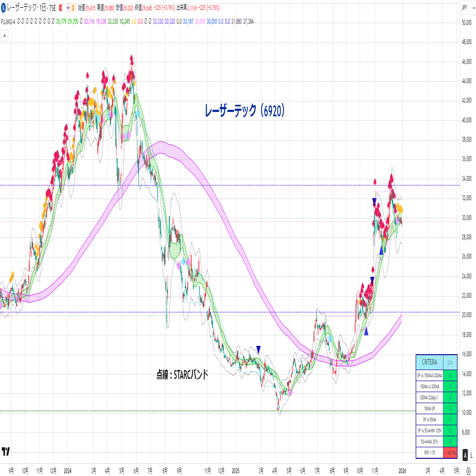Click the 31,880 legend value
476x476 pixels.
pos(237,22)
